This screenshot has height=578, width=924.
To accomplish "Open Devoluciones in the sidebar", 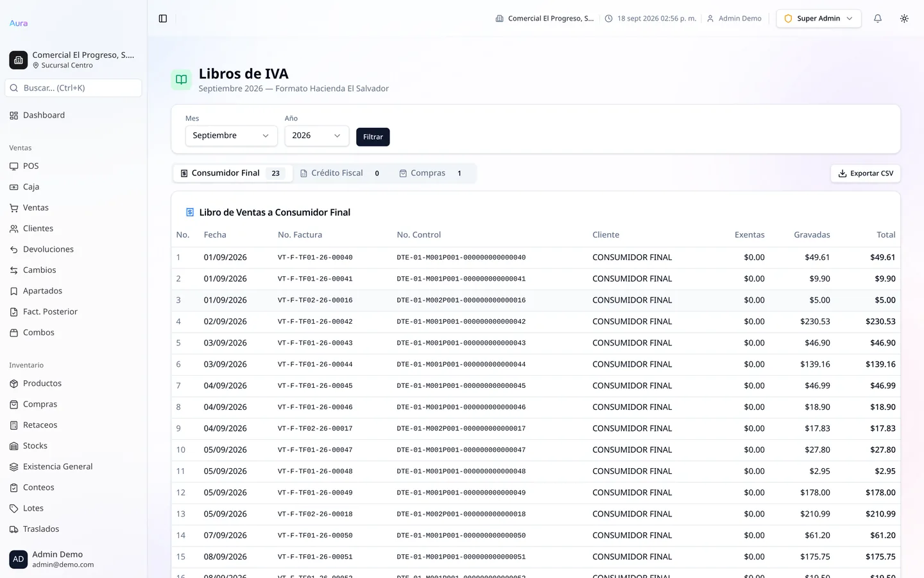I will click(x=73, y=249).
